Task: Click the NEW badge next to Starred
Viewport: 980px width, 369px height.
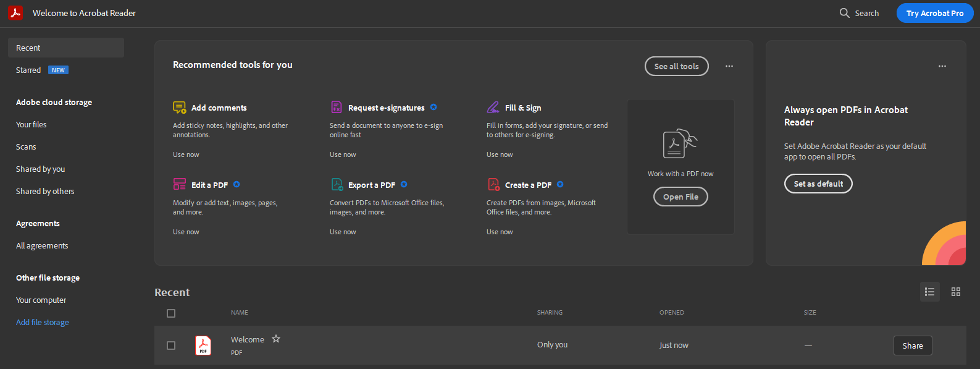Action: pos(58,70)
